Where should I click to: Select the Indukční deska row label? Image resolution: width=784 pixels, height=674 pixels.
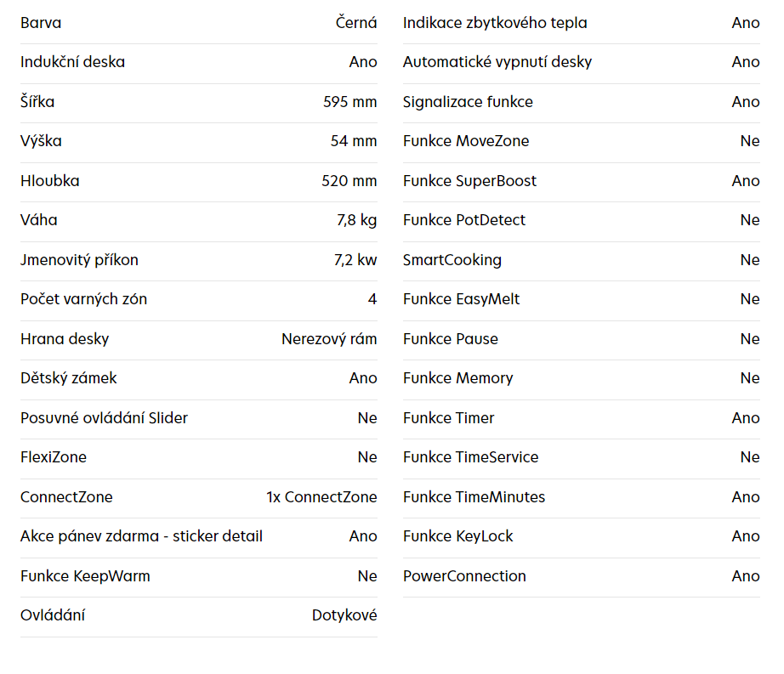pyautogui.click(x=72, y=62)
